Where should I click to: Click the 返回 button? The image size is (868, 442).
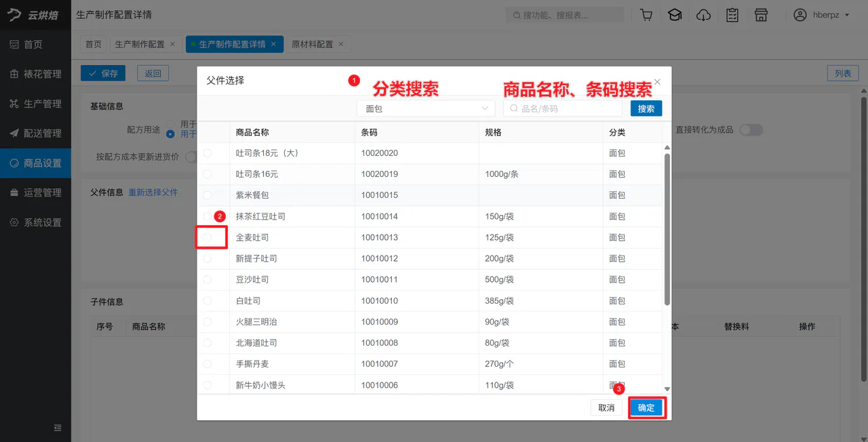click(x=153, y=73)
